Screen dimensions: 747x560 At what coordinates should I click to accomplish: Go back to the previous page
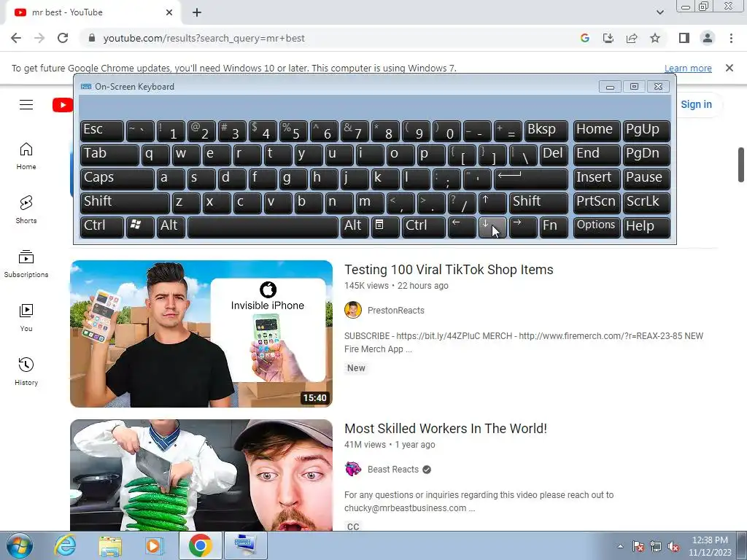coord(16,38)
